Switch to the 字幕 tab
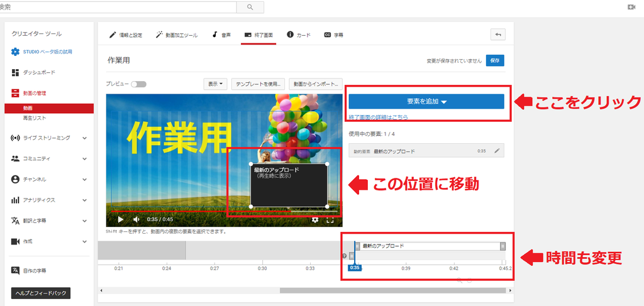The height and width of the screenshot is (306, 644). [333, 35]
